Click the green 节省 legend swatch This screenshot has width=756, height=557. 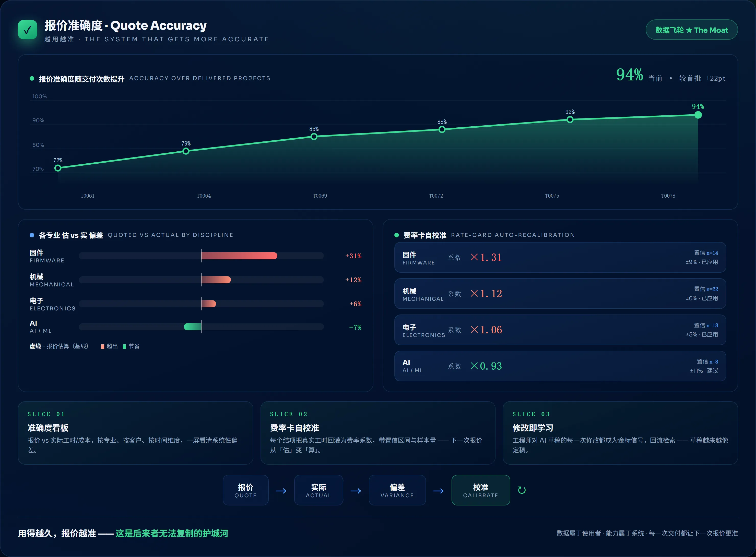[x=124, y=347]
